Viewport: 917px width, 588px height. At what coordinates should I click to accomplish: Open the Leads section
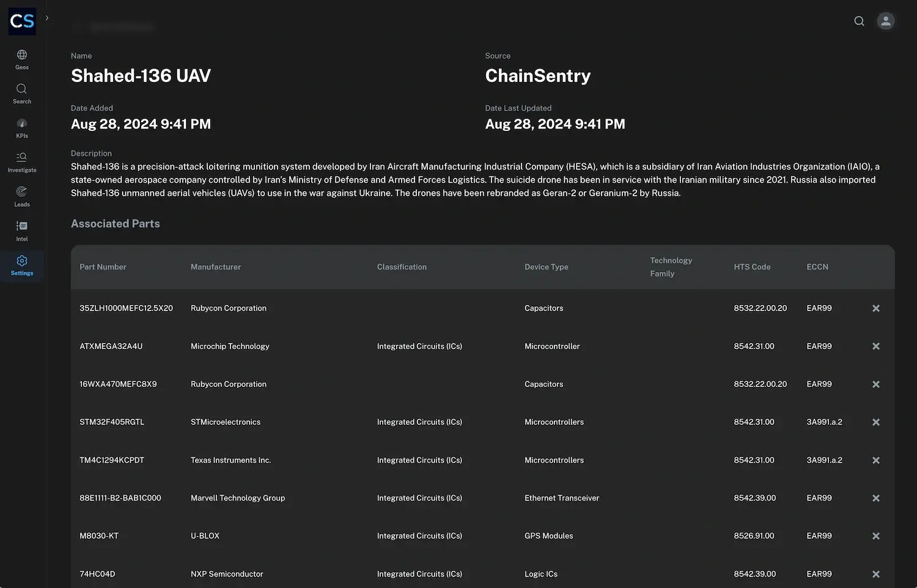(22, 197)
